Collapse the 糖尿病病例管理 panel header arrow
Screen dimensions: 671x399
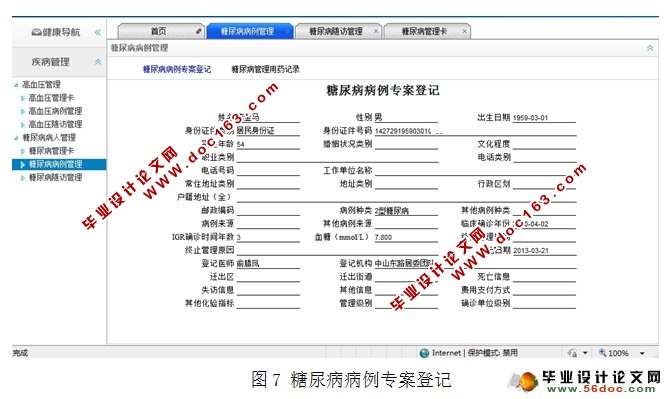pos(650,48)
